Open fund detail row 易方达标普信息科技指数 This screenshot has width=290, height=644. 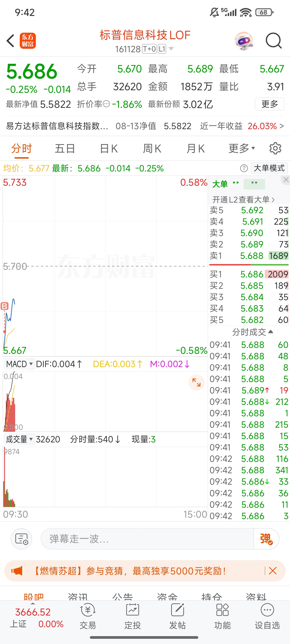coord(145,126)
